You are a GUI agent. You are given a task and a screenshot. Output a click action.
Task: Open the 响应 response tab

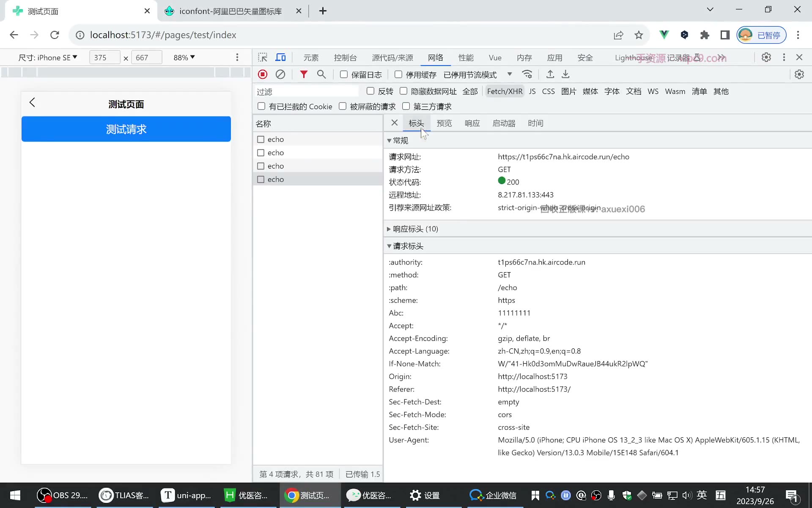(472, 123)
